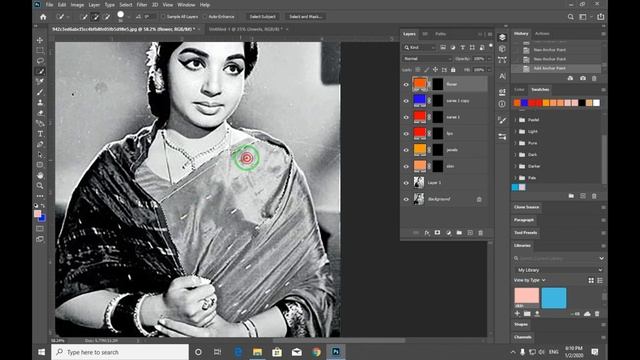The width and height of the screenshot is (640, 360).
Task: Choose Subtract from selection brush mode
Action: (x=107, y=17)
